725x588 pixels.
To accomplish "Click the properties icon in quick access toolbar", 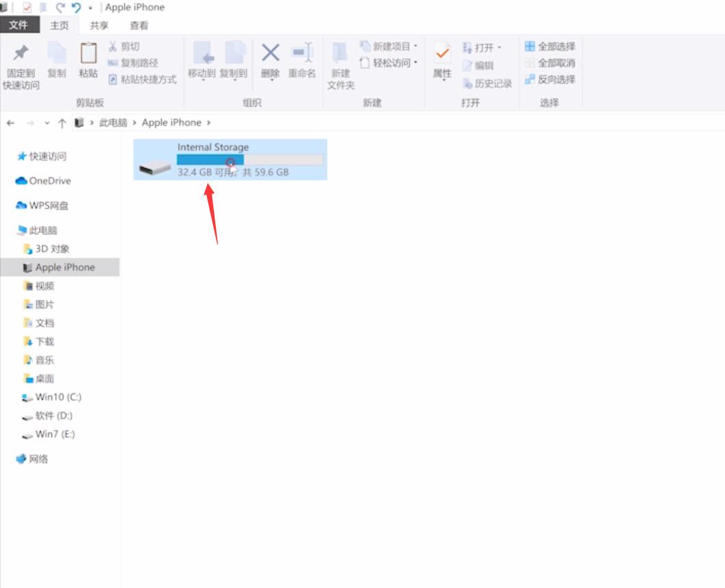I will 27,8.
